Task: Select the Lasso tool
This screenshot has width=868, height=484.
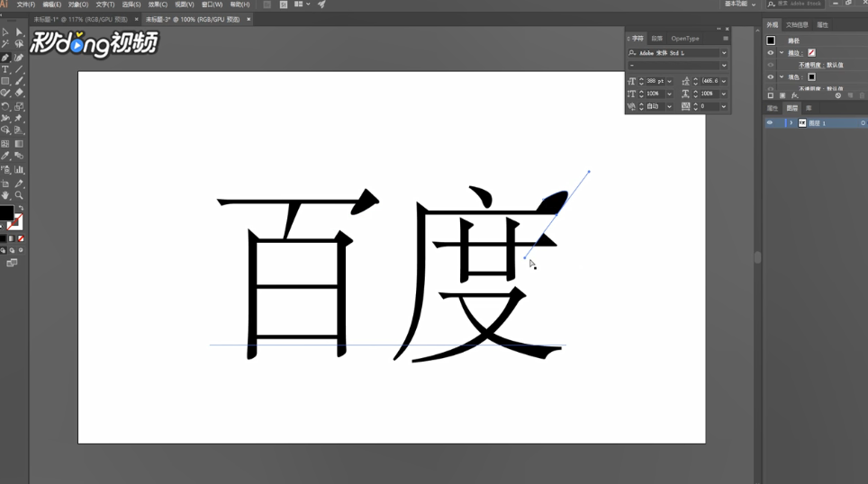Action: click(x=19, y=44)
